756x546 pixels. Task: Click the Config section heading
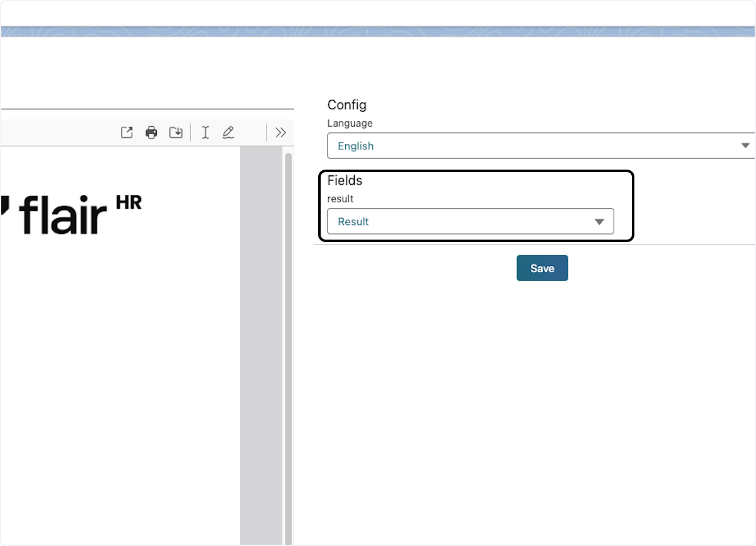346,105
